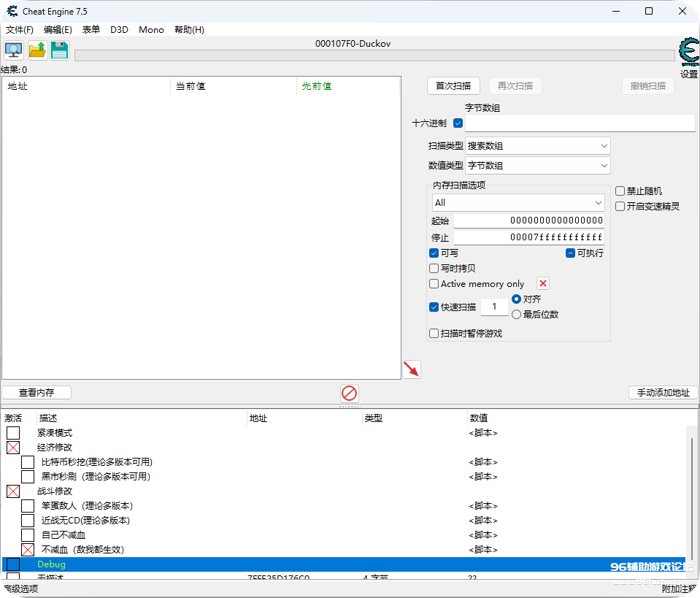Open the D3D menu
The height and width of the screenshot is (598, 700).
click(119, 30)
